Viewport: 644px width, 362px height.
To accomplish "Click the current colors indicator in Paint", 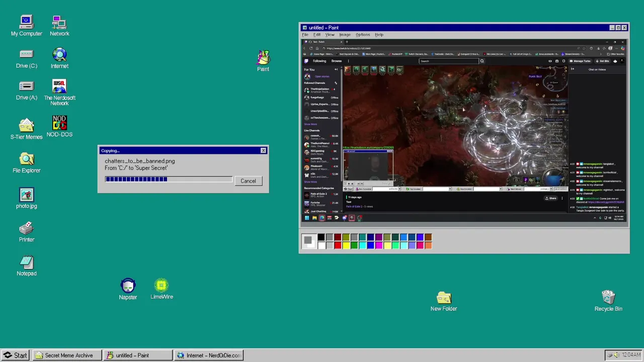I will [x=309, y=241].
